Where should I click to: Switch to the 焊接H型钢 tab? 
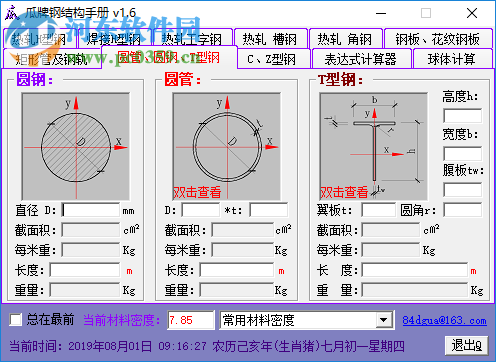115,39
